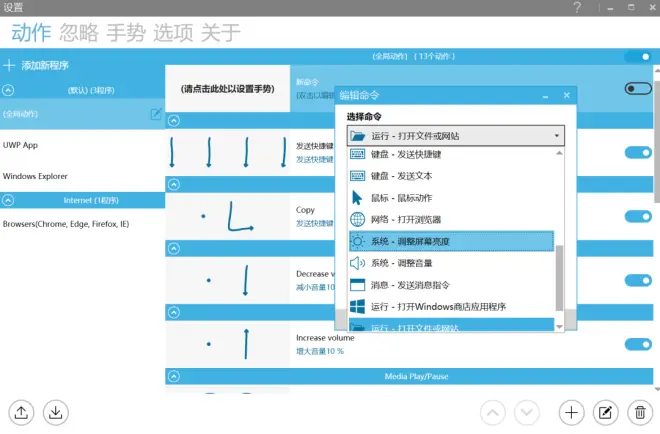Click the Windows logo icon in list
Viewport: 660px width, 434px height.
pyautogui.click(x=357, y=306)
